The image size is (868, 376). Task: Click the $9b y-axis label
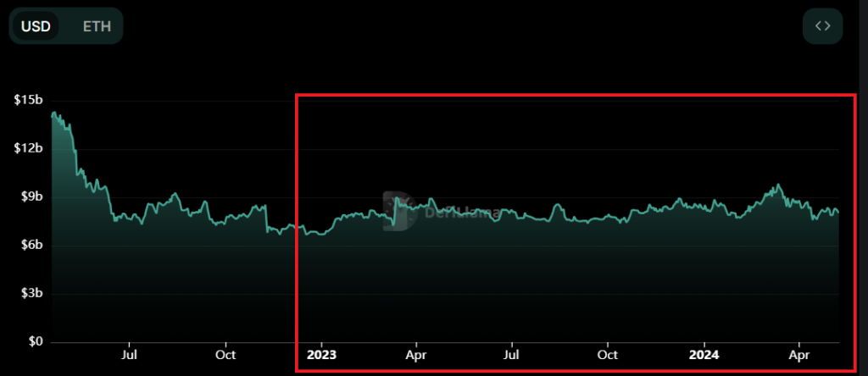[31, 197]
